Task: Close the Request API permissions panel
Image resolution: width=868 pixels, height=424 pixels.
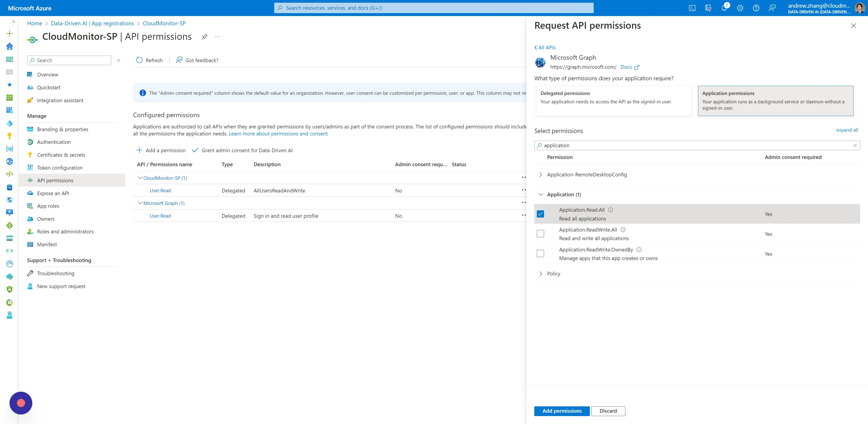Action: 854,26
